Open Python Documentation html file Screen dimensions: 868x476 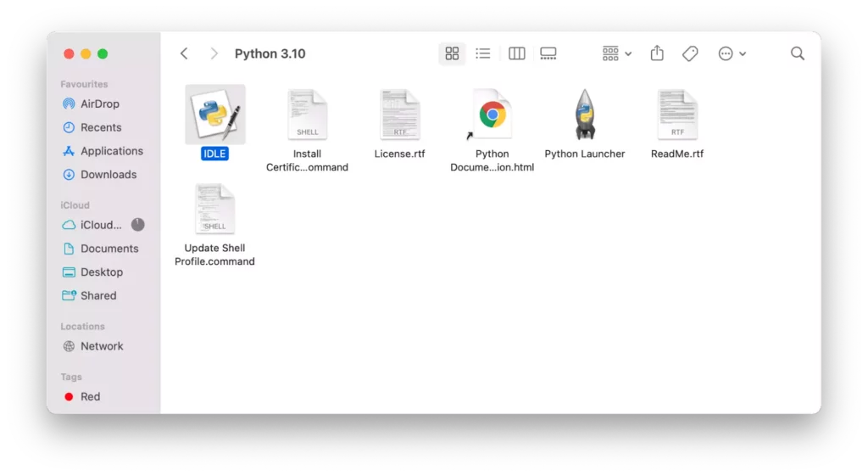click(x=492, y=115)
